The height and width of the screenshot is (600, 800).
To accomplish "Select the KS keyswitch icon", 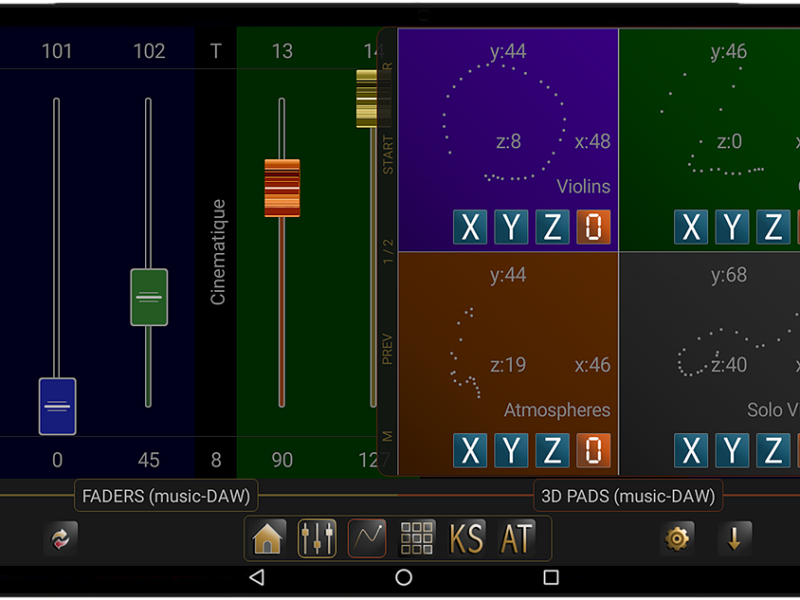I will point(467,539).
